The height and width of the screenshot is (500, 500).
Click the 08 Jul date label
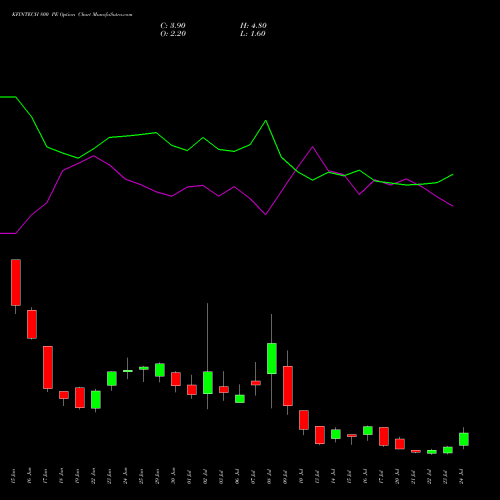pyautogui.click(x=269, y=476)
